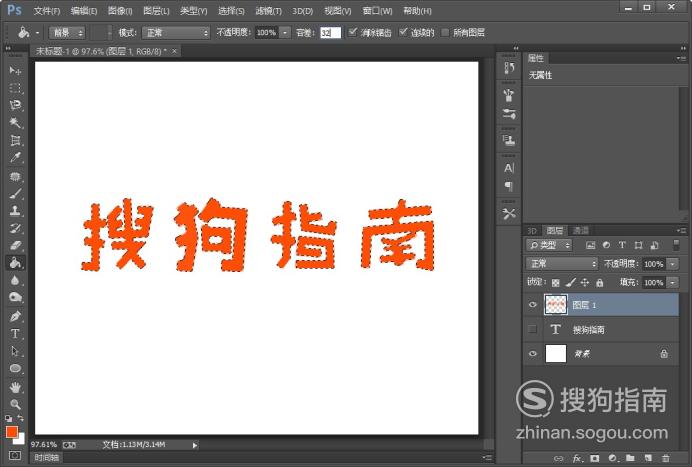Screen dimensions: 692x467
Task: Toggle lock position icon
Action: (585, 282)
